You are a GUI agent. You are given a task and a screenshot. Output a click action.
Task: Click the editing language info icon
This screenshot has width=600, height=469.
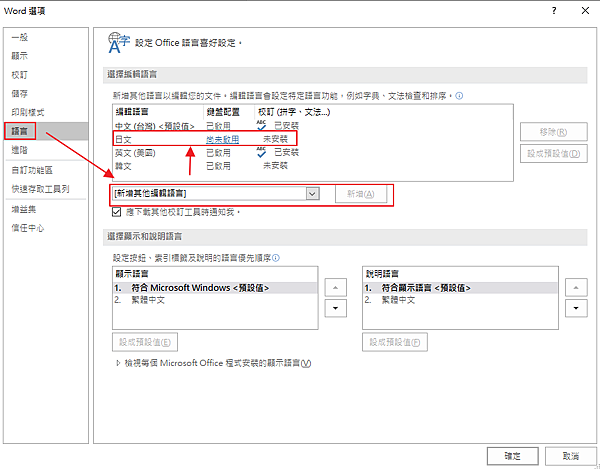[x=459, y=96]
